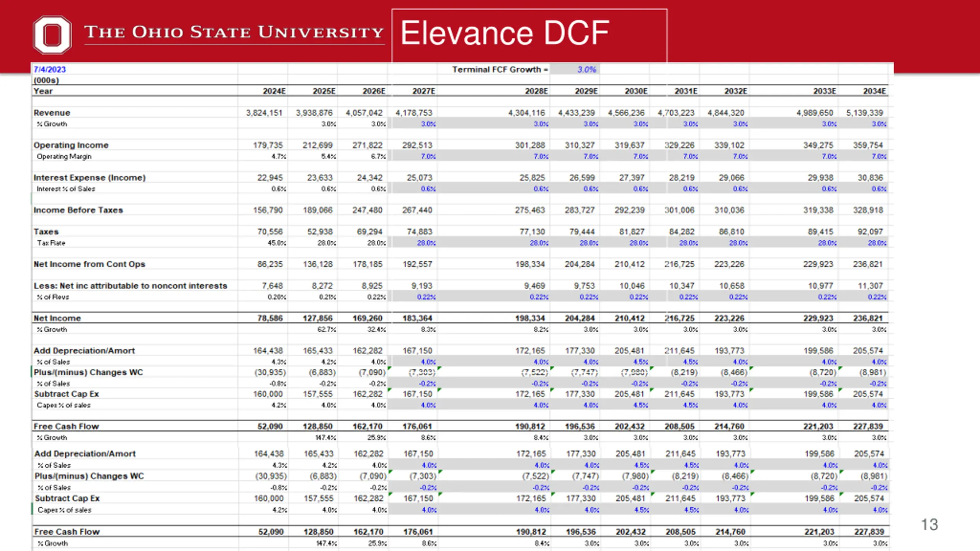Screen dimensions: 980x551
Task: Click operating margin value 6.7%
Action: (x=379, y=156)
